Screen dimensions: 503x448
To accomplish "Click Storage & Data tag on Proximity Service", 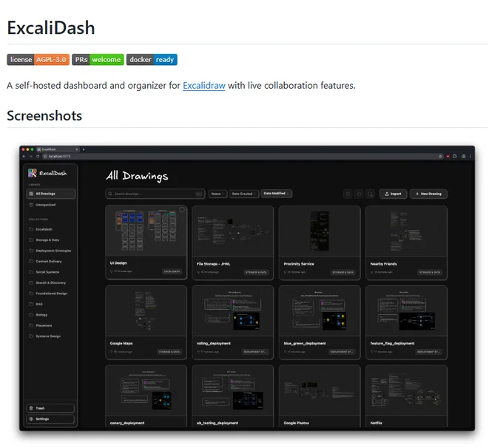I will 343,272.
